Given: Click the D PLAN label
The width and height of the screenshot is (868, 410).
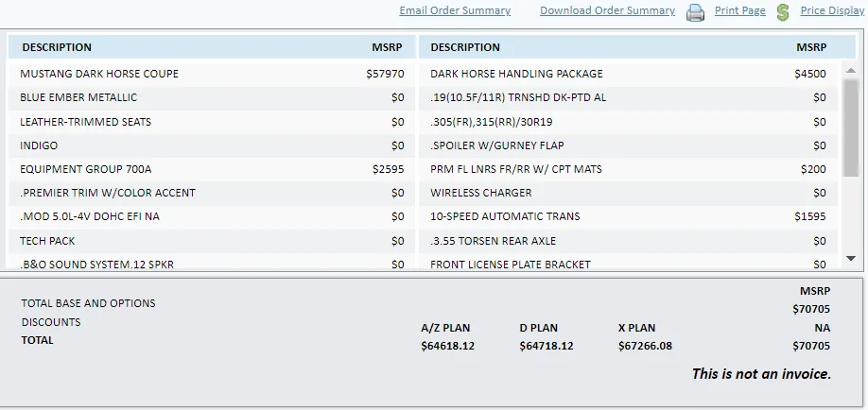Looking at the screenshot, I should (539, 328).
